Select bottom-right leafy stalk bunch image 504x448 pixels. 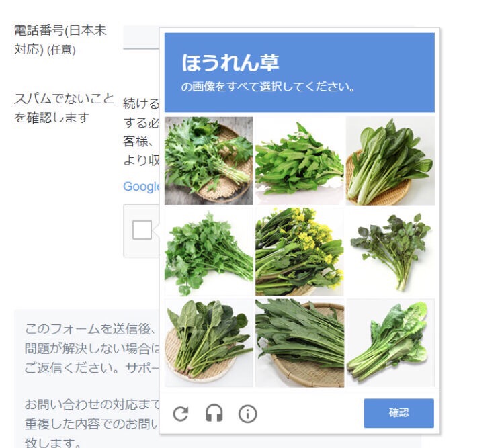pos(390,343)
